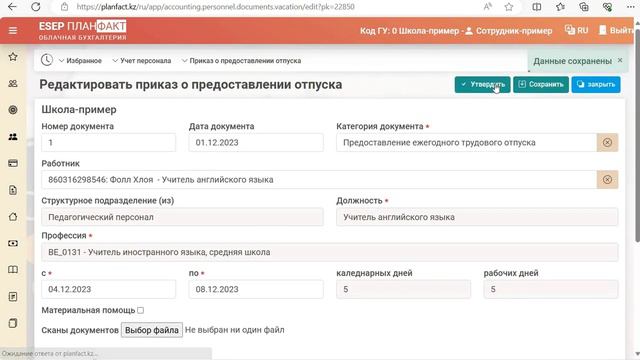
Task: Click the page vertical scrollbar
Action: click(x=637, y=135)
